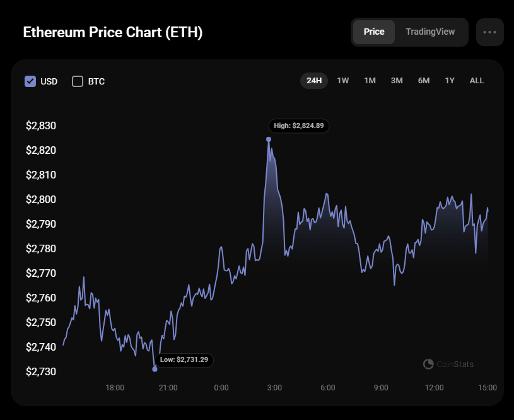Choose the 1M time range

point(370,81)
